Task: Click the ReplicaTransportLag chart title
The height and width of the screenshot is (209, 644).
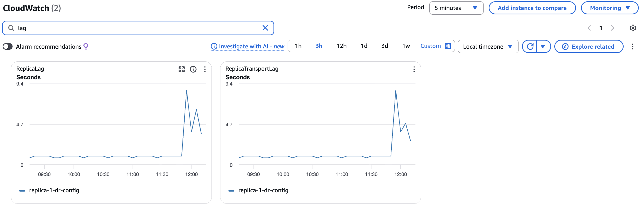Action: tap(252, 69)
